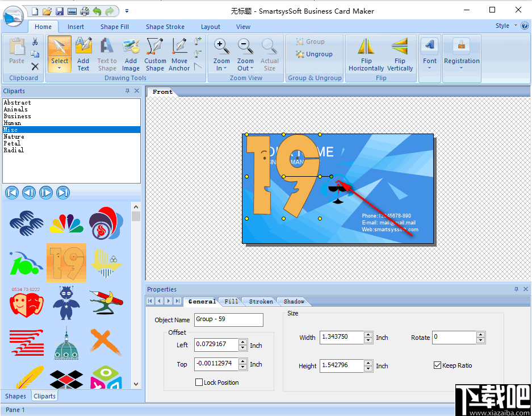Screen dimensions: 532x416
Task: Activate the Move Anchor tool
Action: click(179, 54)
